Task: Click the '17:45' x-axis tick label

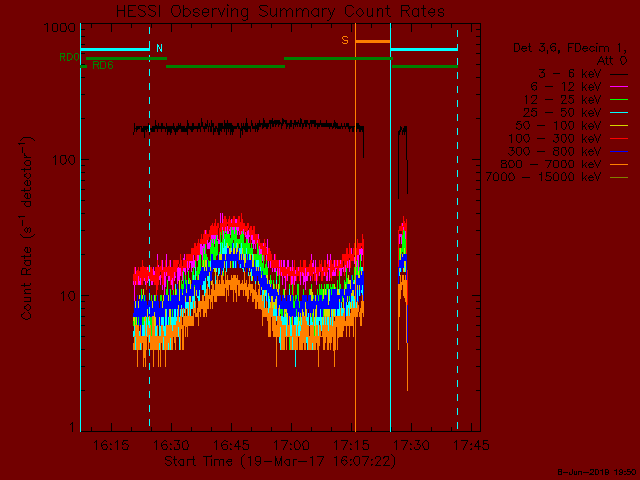Action: [x=471, y=445]
